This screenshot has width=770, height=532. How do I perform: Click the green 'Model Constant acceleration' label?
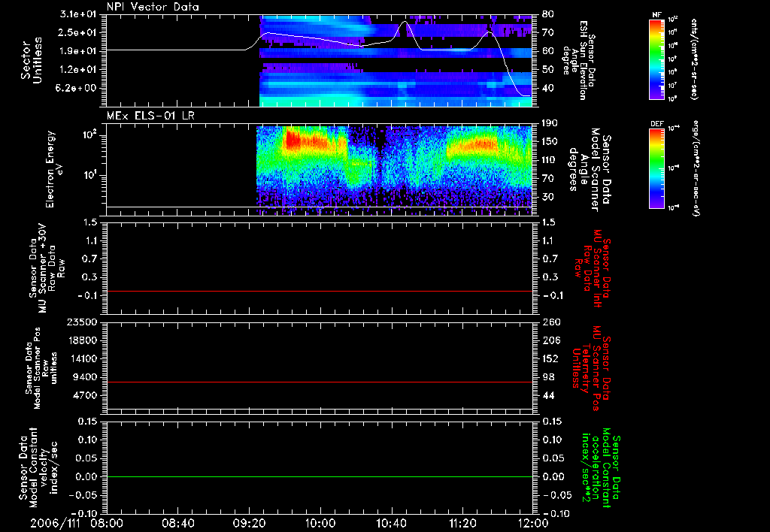601,468
